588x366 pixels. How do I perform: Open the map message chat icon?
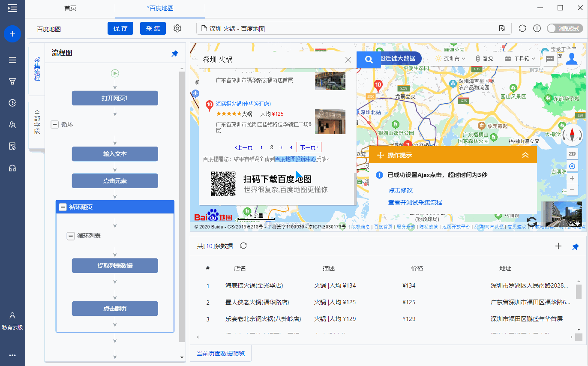[x=550, y=59]
